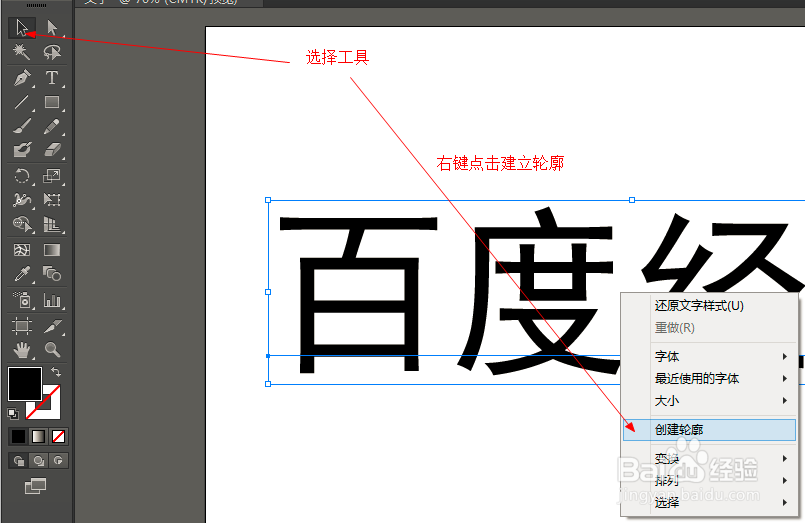
Task: Select the Blend tool
Action: (x=52, y=274)
